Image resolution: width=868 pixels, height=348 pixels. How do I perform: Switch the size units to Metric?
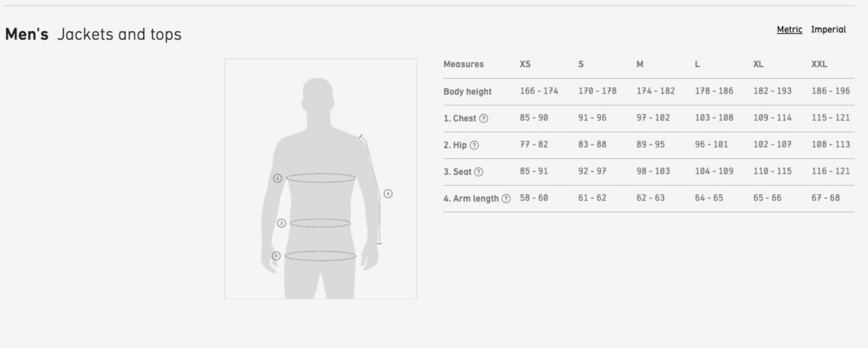pyautogui.click(x=789, y=30)
